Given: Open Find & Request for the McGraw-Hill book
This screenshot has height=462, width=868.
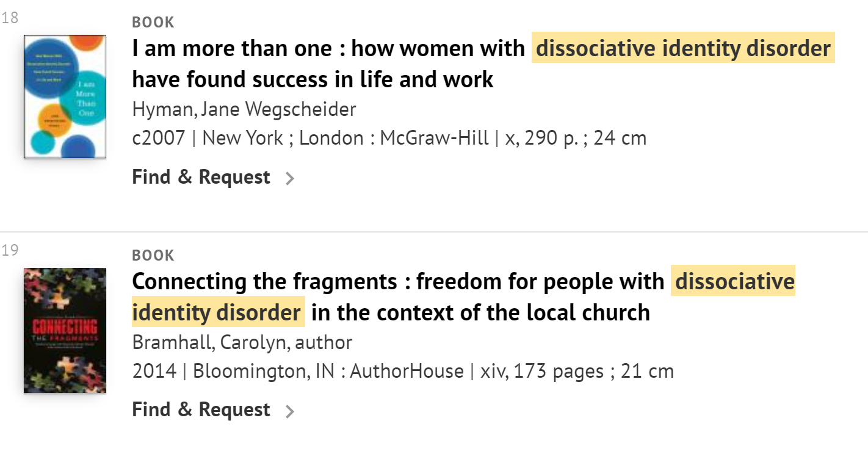Looking at the screenshot, I should [201, 177].
